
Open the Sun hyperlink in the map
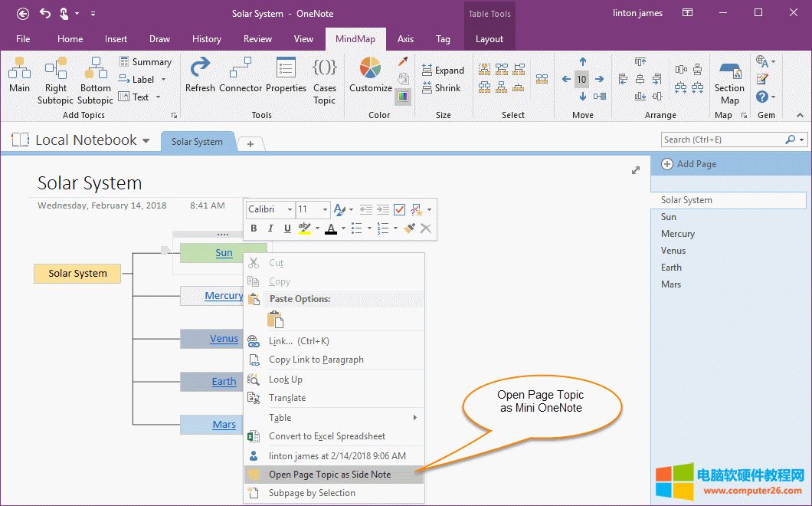224,252
